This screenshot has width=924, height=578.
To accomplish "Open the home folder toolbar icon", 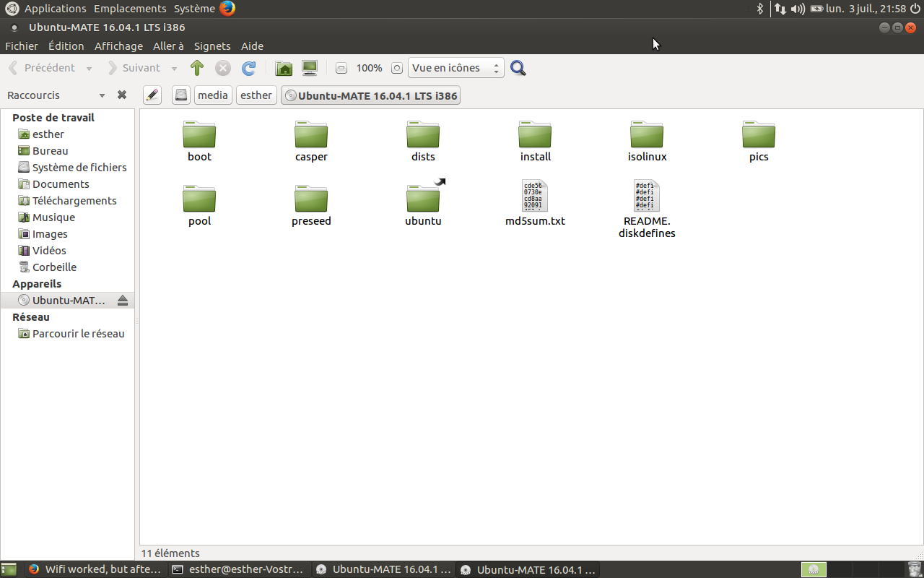I will coord(284,68).
